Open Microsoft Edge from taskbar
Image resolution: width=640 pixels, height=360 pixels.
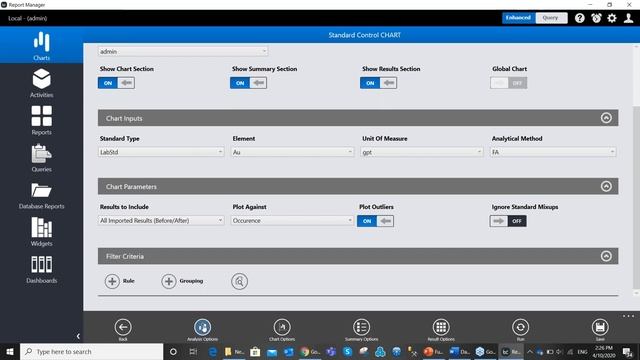(x=213, y=351)
